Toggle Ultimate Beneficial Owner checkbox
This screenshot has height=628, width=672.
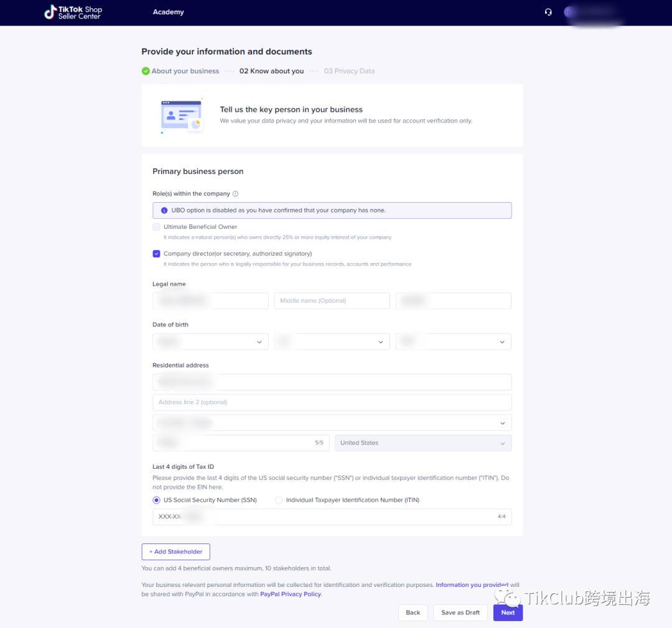pyautogui.click(x=157, y=227)
